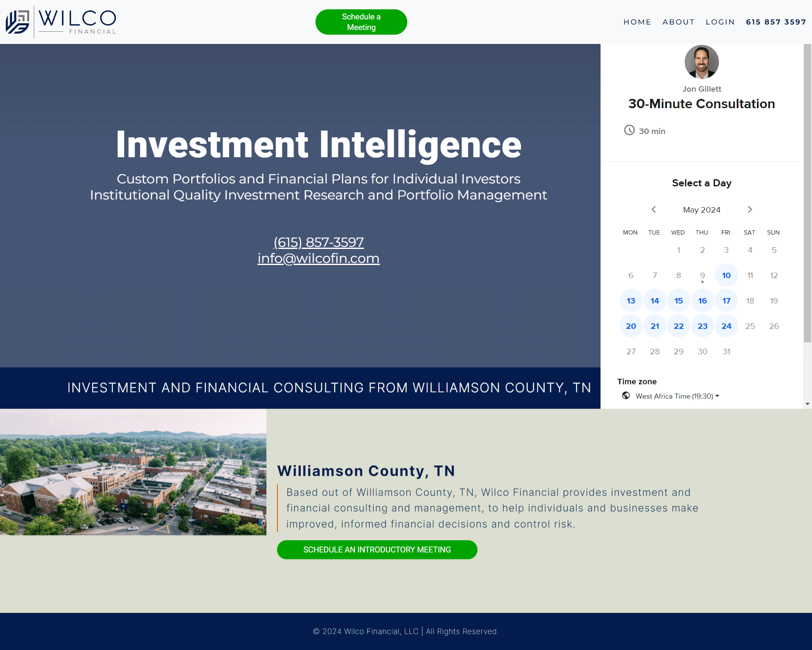Click the scrollbar down arrow in widget
The width and height of the screenshot is (812, 650).
pyautogui.click(x=807, y=404)
